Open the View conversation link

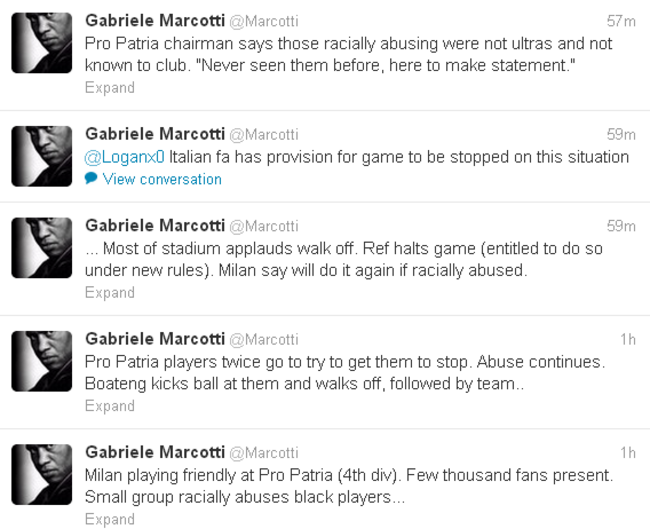pos(162,179)
